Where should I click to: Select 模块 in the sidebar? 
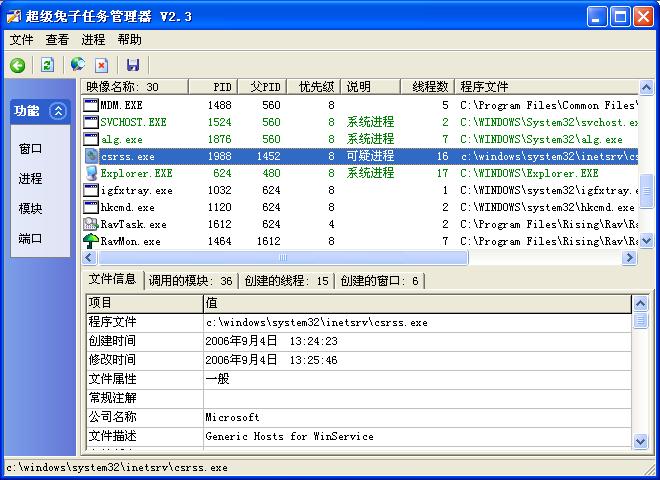30,208
